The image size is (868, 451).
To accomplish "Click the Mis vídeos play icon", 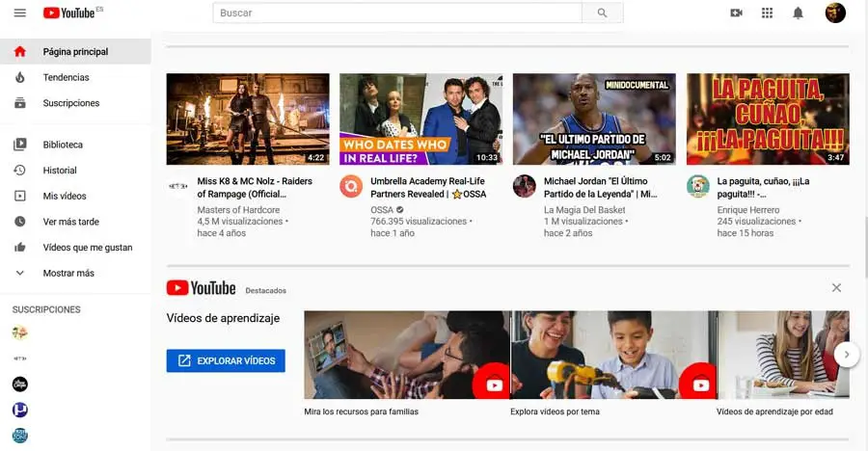I will pyautogui.click(x=20, y=196).
